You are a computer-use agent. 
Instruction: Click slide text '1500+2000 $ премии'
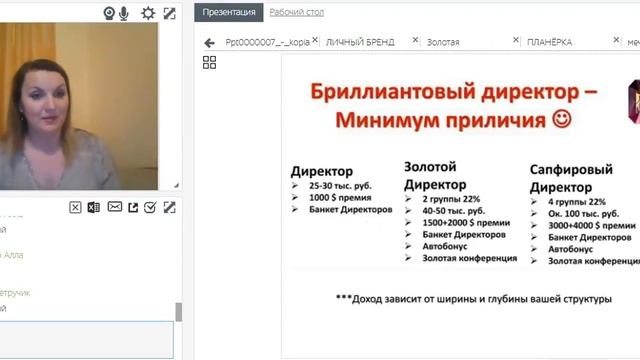(466, 223)
